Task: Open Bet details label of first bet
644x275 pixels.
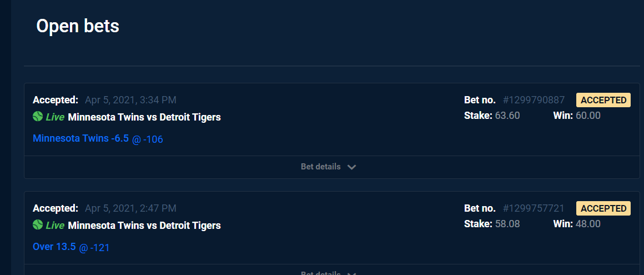Action: pyautogui.click(x=321, y=167)
